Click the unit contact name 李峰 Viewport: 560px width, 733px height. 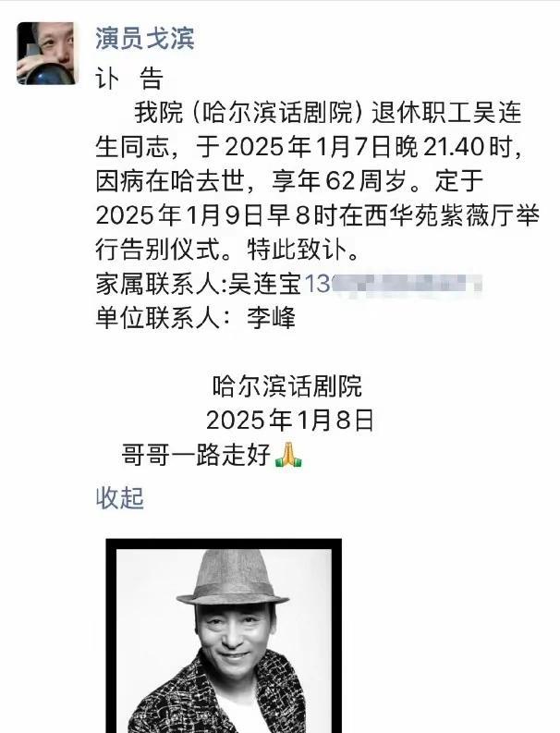[271, 318]
